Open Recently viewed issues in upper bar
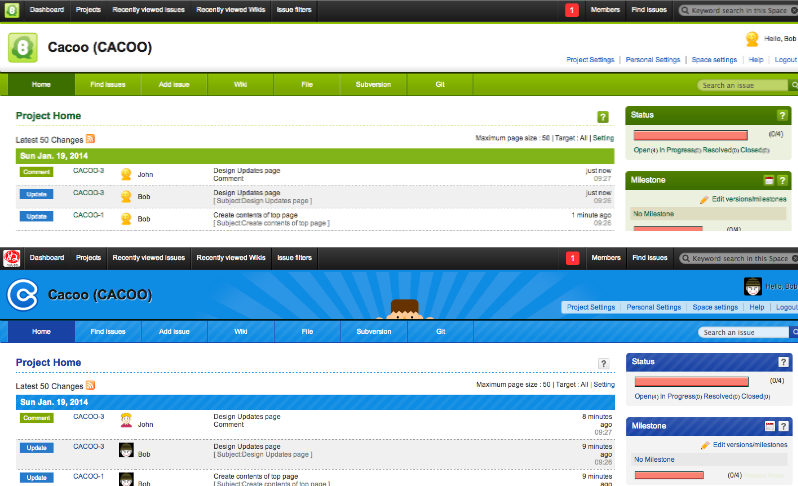The width and height of the screenshot is (798, 486). (149, 10)
